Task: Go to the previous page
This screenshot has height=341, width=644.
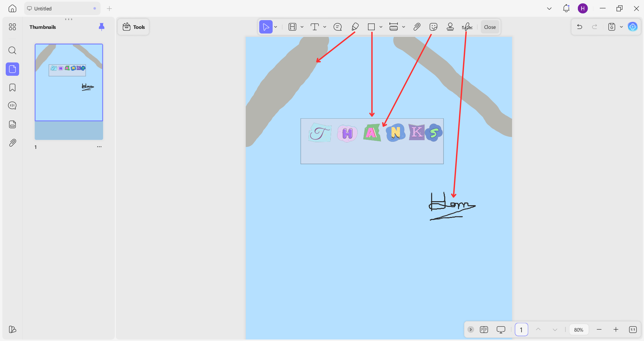Action: 538,330
